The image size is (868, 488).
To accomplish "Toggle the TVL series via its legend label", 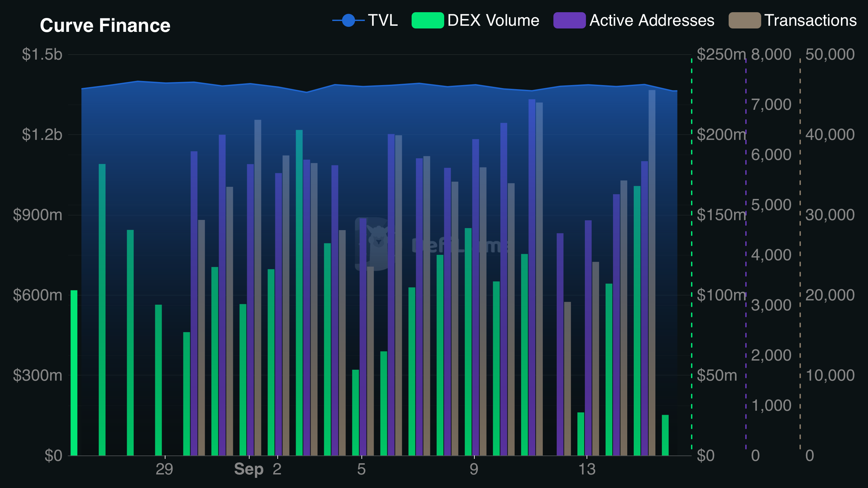I will 383,20.
